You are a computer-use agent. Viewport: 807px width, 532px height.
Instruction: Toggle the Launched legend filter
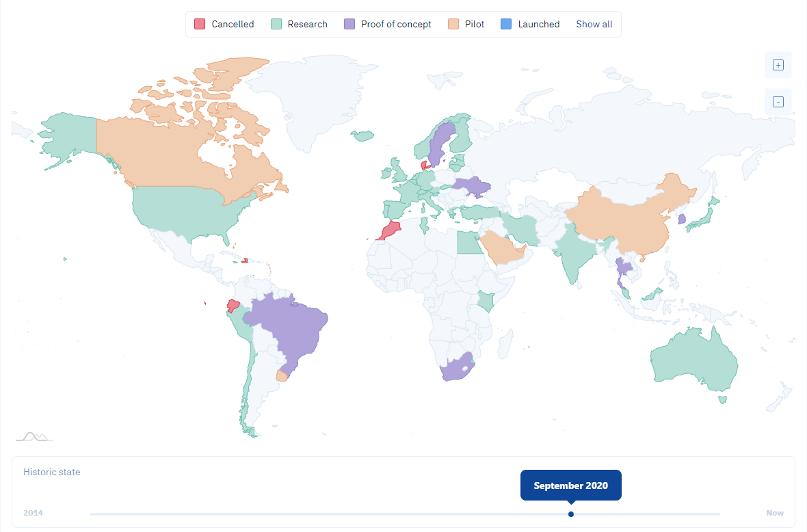tap(529, 24)
